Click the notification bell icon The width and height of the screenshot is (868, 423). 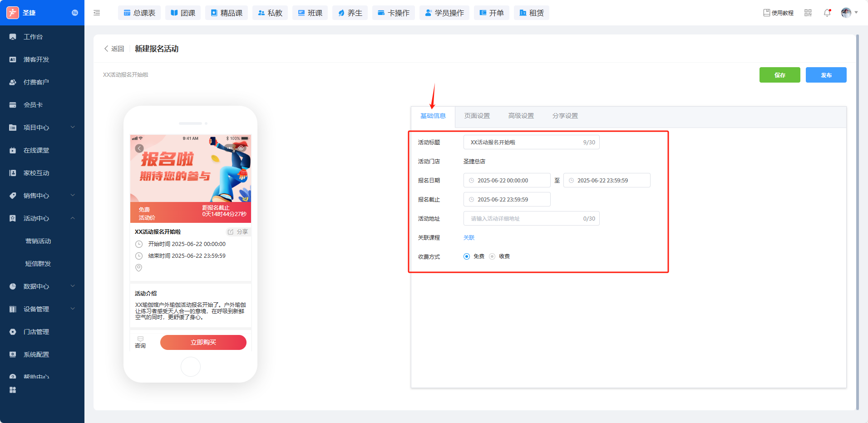pyautogui.click(x=827, y=13)
